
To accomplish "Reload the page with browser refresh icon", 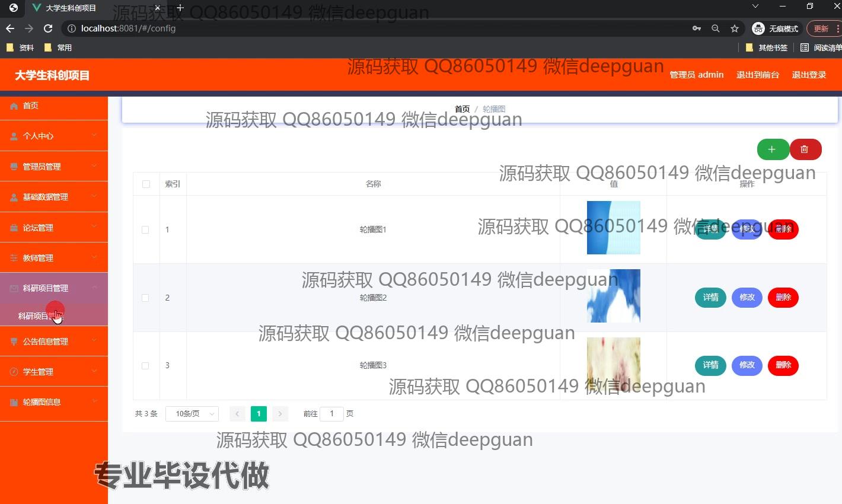I will point(48,28).
